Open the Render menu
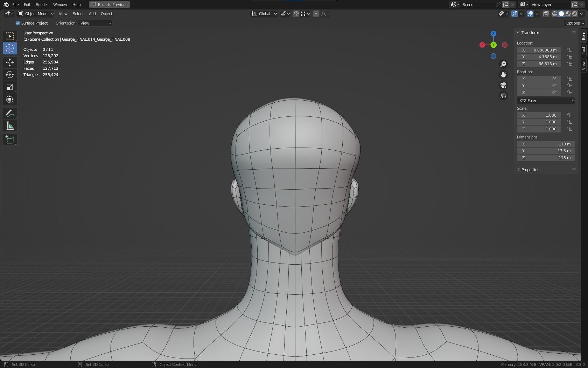 (x=42, y=5)
